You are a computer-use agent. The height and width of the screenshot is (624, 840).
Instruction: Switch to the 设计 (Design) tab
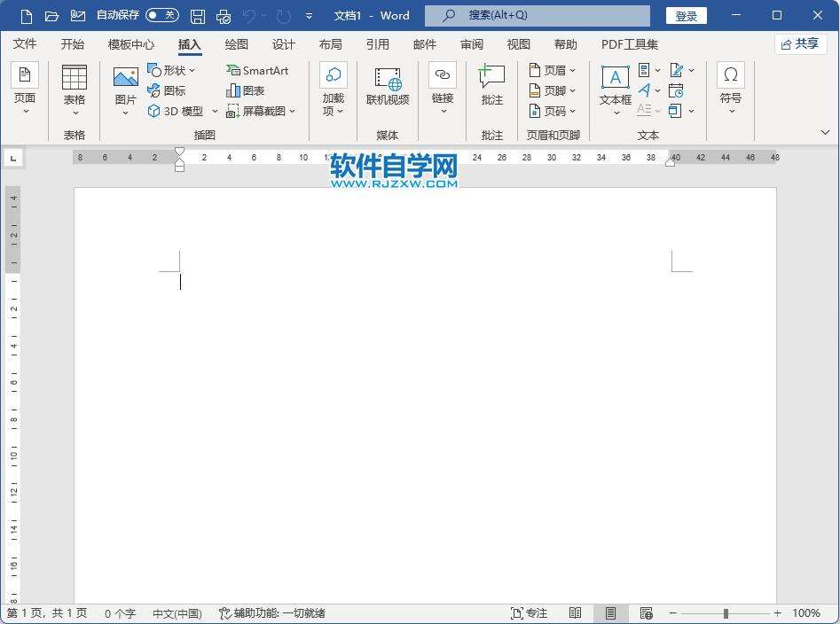284,44
